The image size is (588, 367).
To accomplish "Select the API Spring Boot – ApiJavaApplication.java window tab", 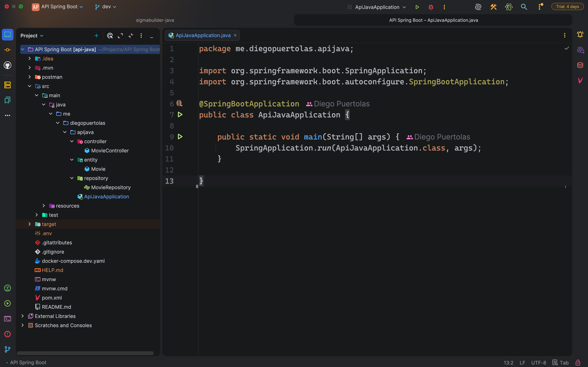I will click(x=433, y=20).
